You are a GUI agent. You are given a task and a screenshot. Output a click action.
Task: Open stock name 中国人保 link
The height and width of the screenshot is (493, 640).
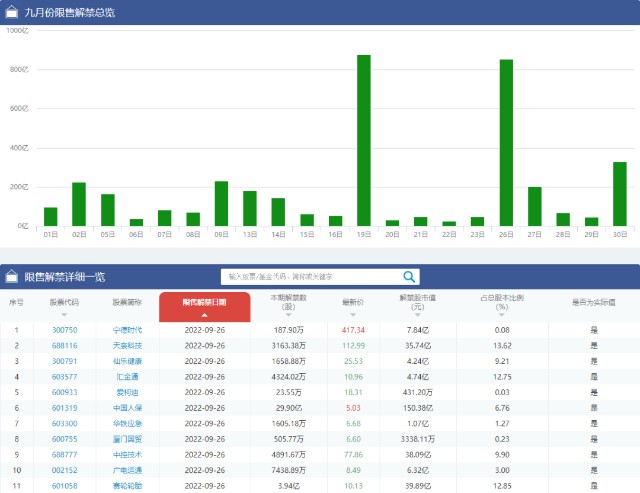click(127, 408)
